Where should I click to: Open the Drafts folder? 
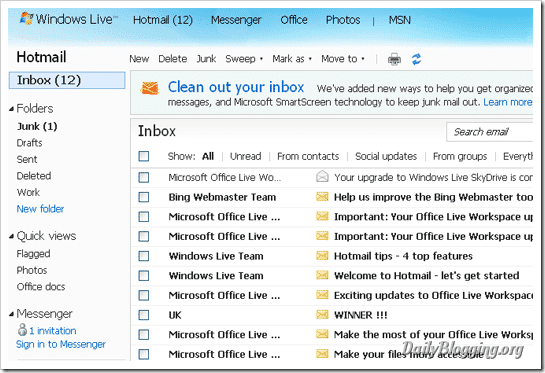[x=29, y=143]
